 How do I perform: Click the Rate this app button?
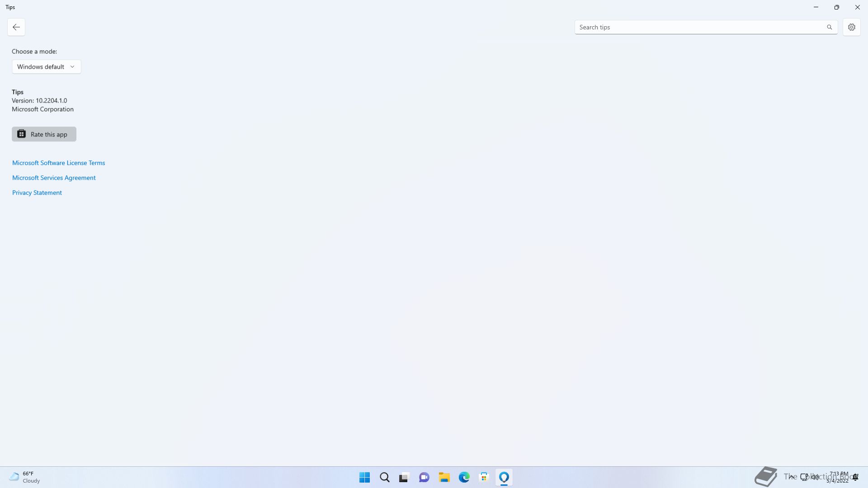(44, 134)
